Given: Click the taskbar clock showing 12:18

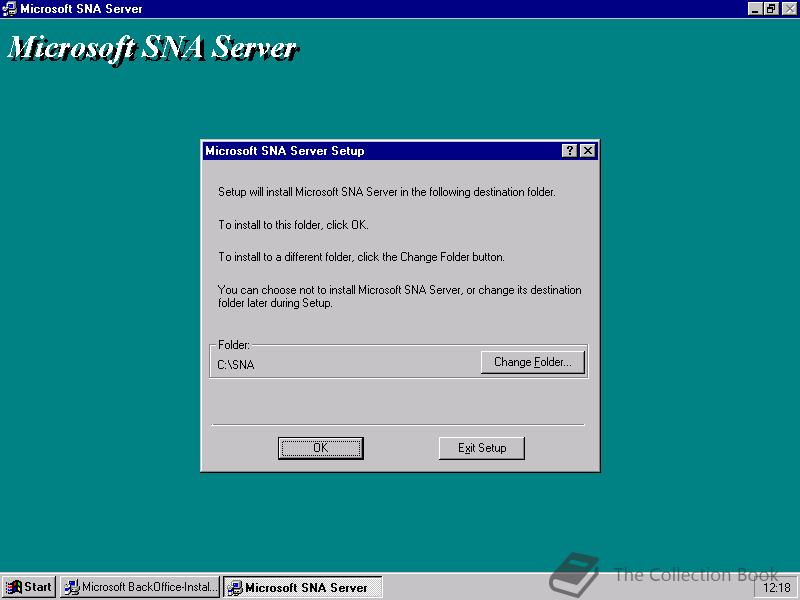Looking at the screenshot, I should tap(776, 588).
